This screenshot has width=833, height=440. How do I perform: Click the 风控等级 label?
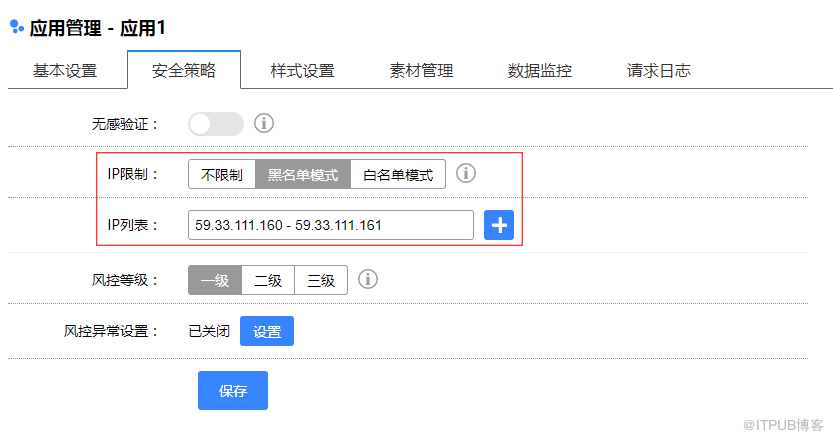tap(125, 280)
